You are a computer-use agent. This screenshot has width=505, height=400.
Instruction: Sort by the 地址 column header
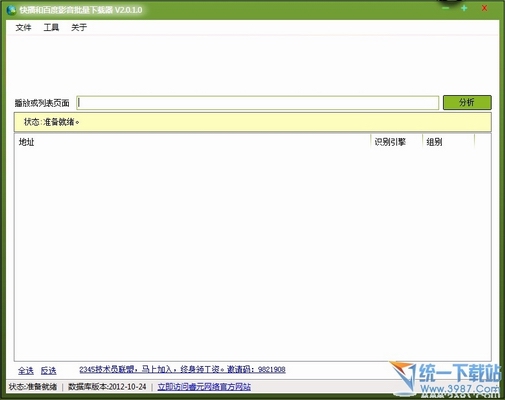click(192, 142)
